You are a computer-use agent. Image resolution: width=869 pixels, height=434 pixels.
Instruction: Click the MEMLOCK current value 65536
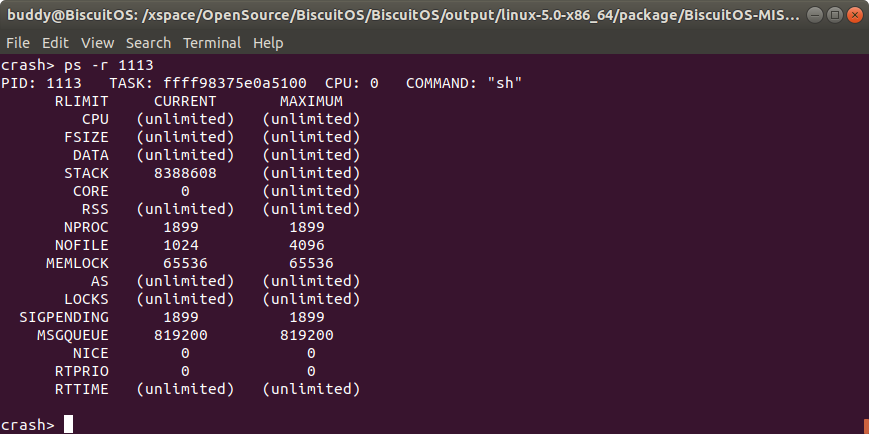pos(185,263)
